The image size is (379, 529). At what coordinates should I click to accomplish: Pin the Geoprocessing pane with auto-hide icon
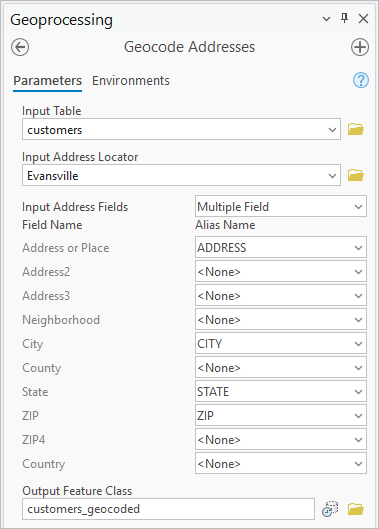(x=344, y=18)
